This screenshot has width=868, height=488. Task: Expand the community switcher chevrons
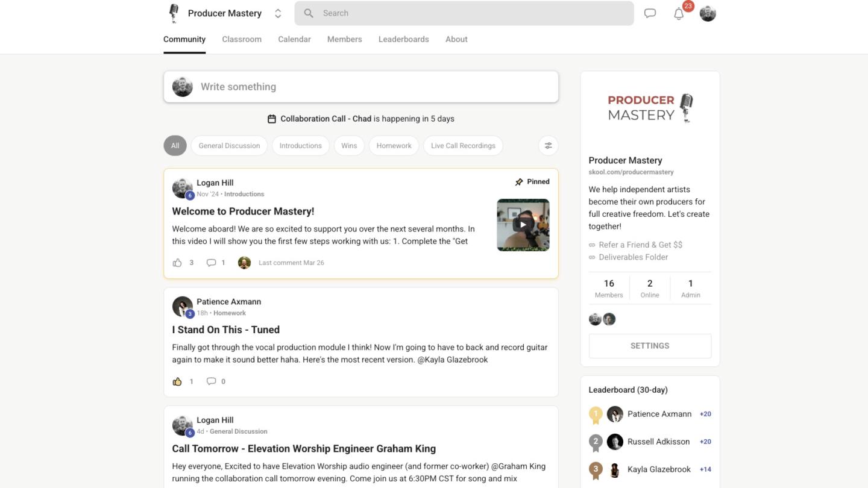pyautogui.click(x=278, y=13)
